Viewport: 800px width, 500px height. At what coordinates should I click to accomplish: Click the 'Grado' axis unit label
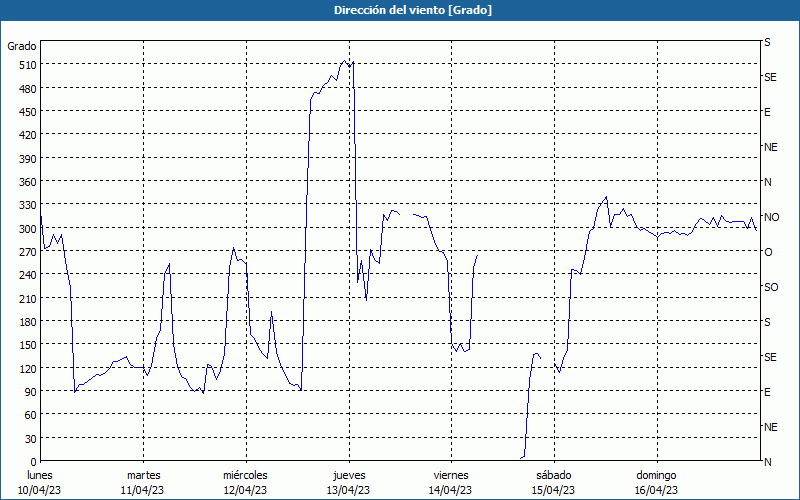[22, 46]
